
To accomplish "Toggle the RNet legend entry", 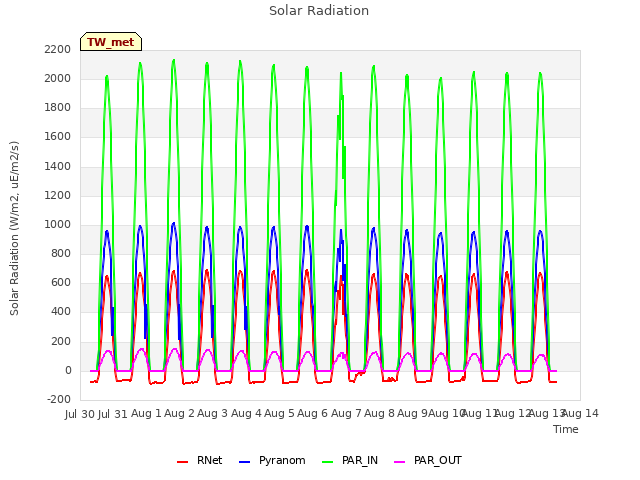I will [x=200, y=460].
